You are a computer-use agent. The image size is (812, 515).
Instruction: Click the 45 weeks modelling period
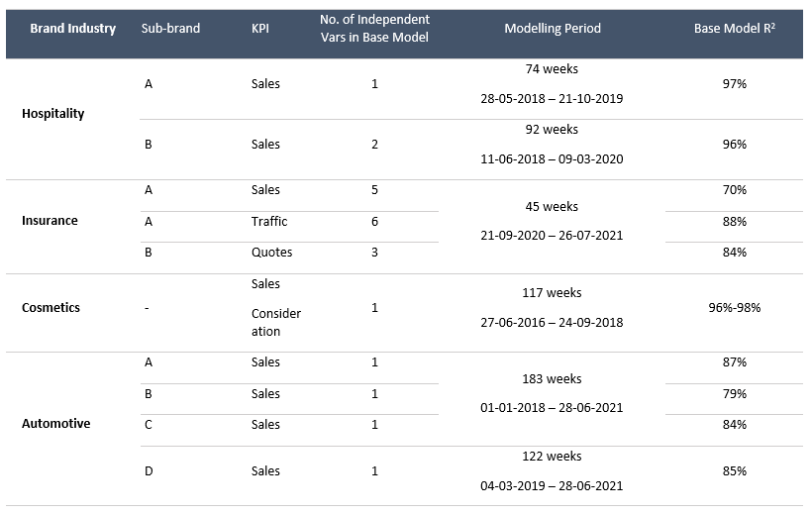click(552, 207)
